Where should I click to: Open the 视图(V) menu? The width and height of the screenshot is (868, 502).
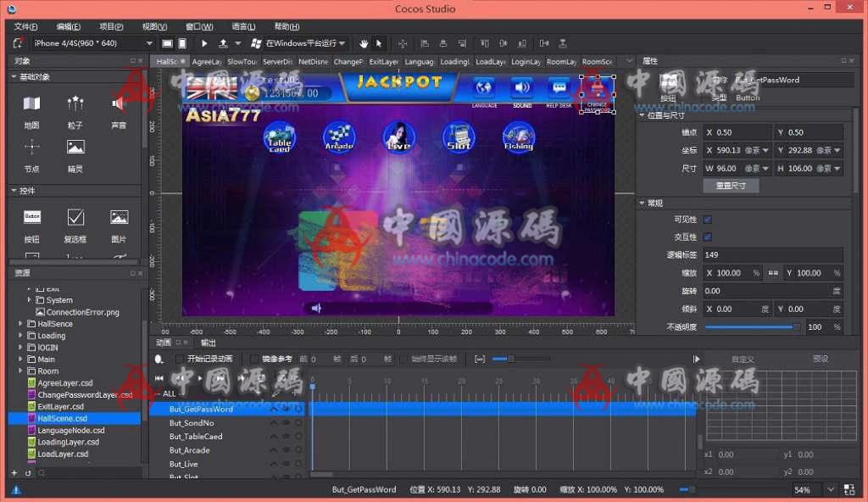coord(154,26)
